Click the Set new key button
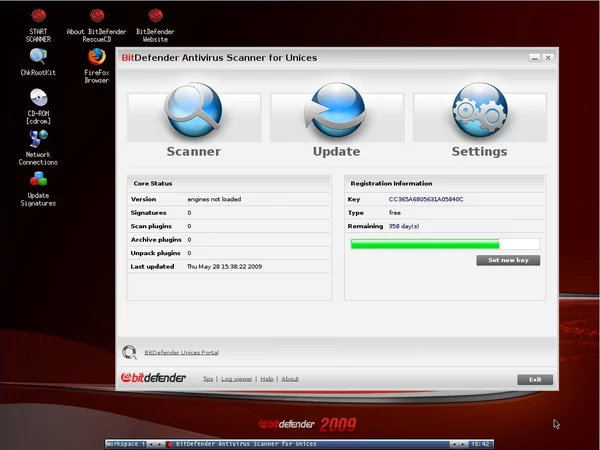The width and height of the screenshot is (600, 450). (508, 260)
